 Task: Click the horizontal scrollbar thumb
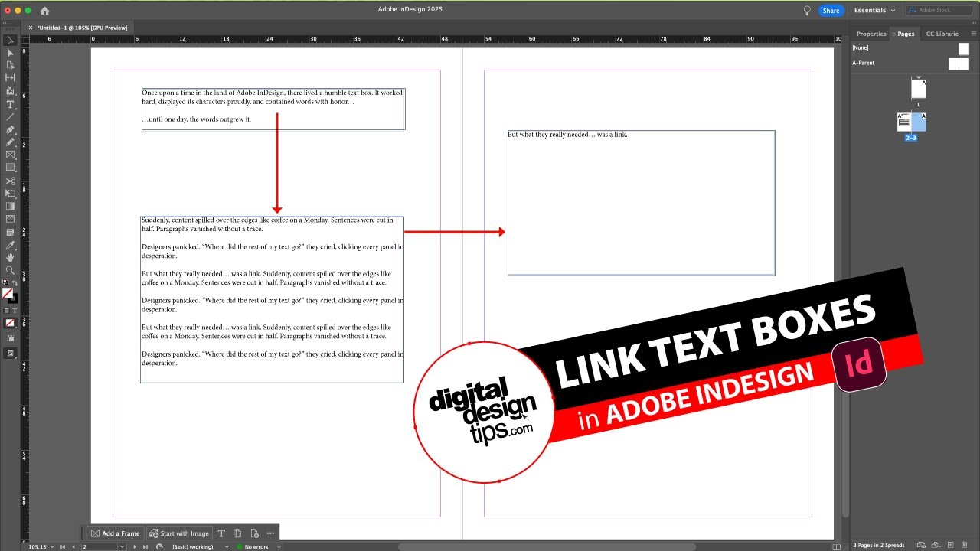[x=547, y=546]
